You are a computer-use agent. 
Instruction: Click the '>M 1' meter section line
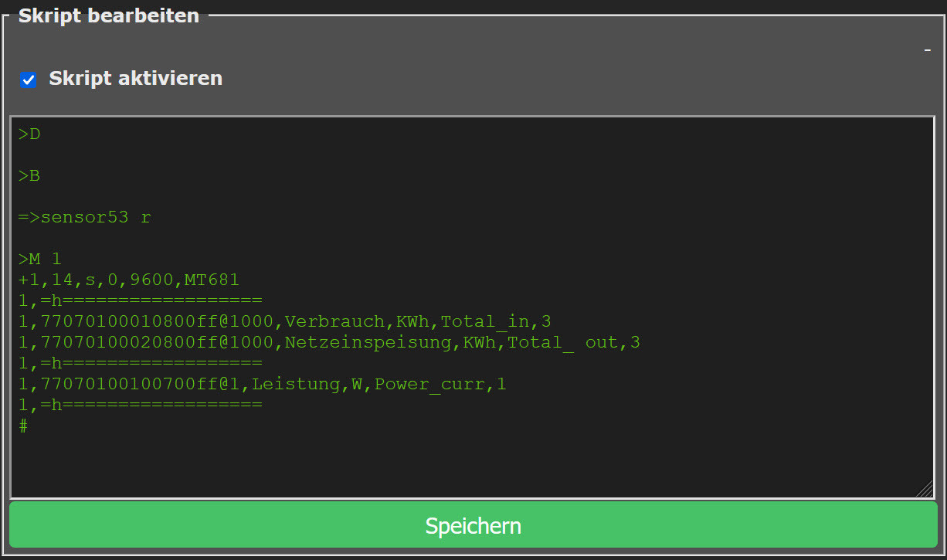tap(40, 260)
